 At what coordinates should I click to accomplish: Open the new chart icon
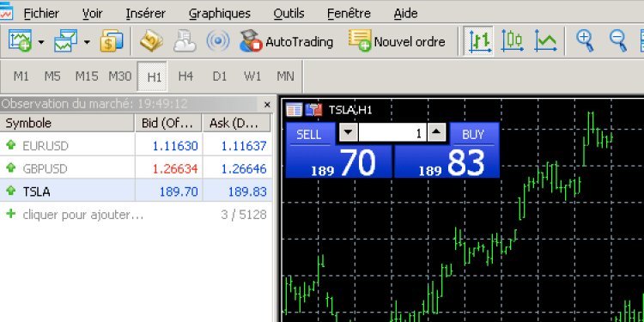(x=20, y=41)
